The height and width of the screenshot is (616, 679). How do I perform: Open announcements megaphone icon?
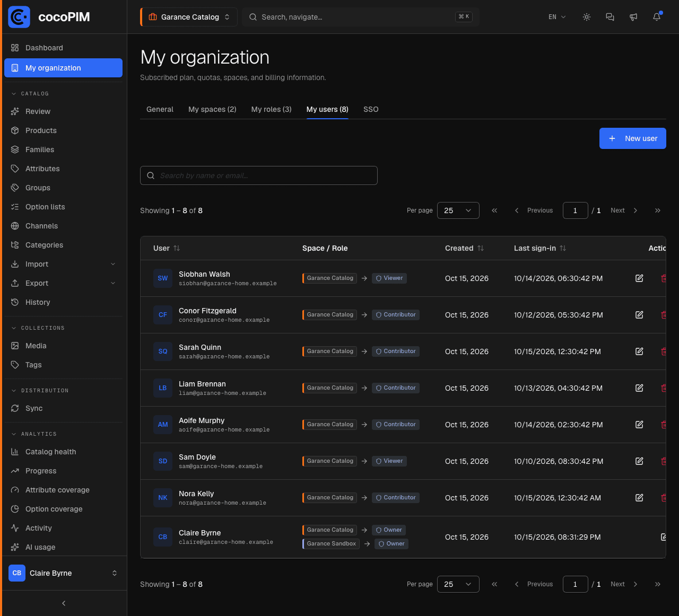(x=633, y=17)
